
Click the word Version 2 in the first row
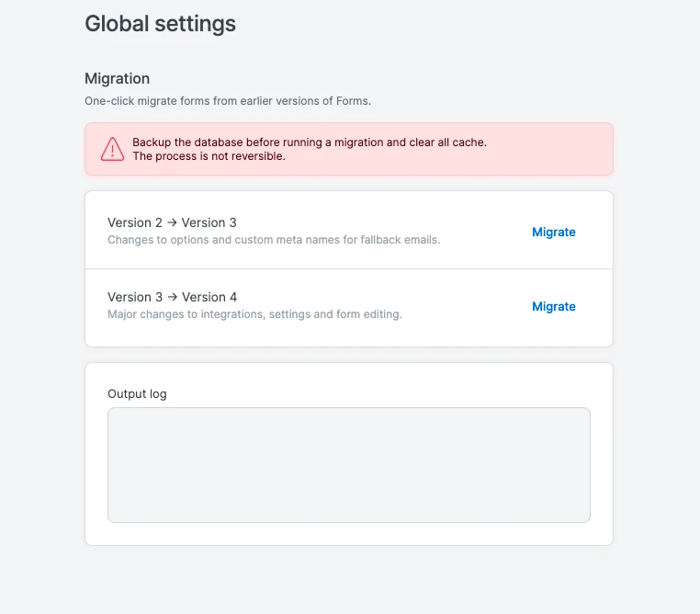click(x=134, y=222)
